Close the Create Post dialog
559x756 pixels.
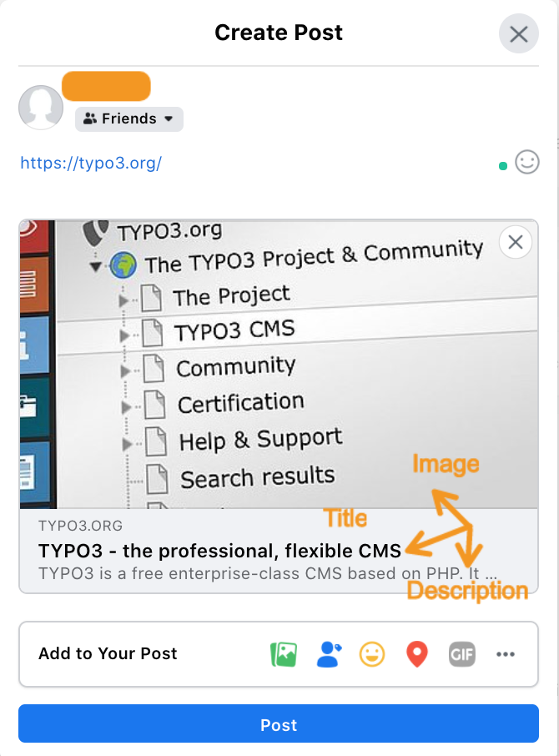click(x=519, y=34)
